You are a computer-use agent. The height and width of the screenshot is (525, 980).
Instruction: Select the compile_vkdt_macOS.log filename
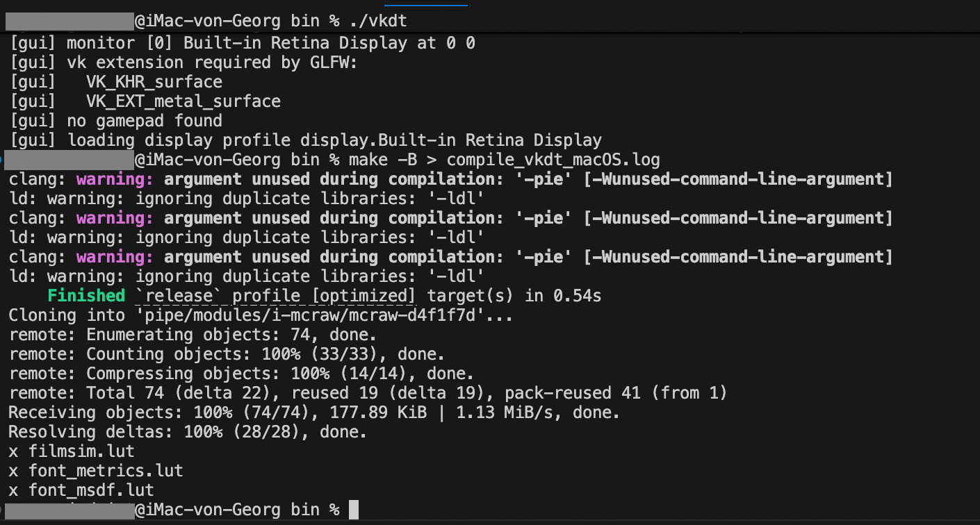(x=553, y=160)
